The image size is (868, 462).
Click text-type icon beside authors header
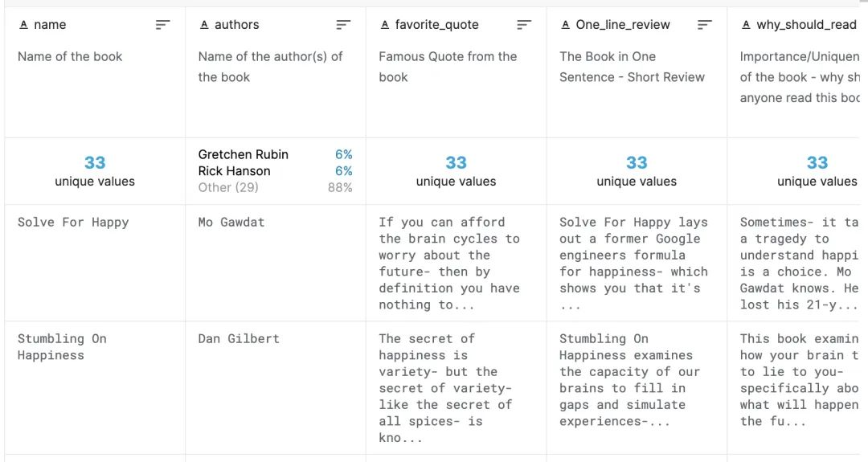(204, 25)
